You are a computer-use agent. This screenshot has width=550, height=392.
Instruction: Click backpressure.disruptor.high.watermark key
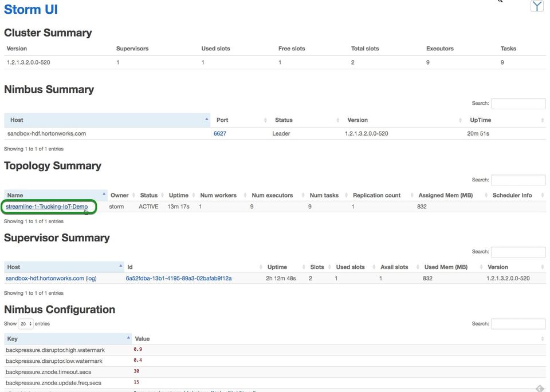click(x=55, y=350)
